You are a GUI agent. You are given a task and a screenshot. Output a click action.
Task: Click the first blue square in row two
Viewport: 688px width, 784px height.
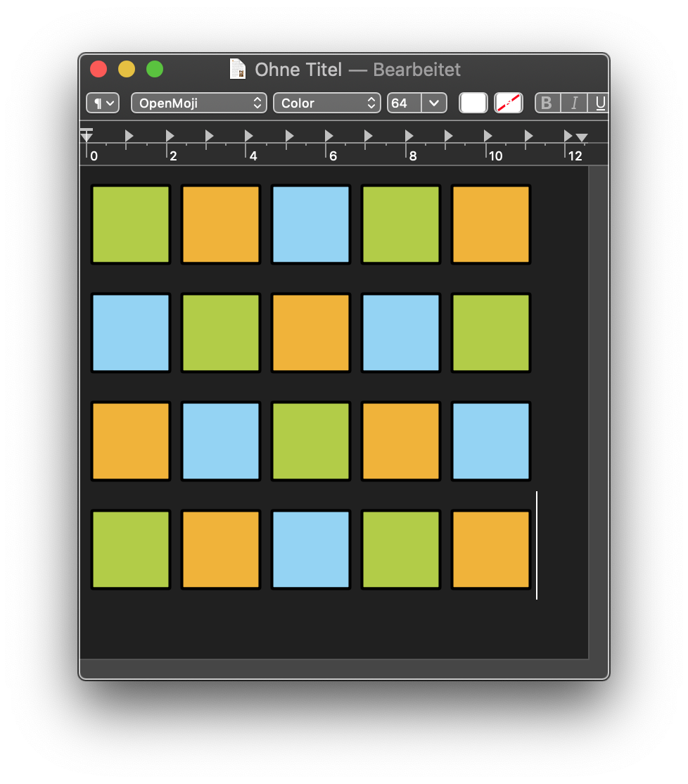coord(131,332)
